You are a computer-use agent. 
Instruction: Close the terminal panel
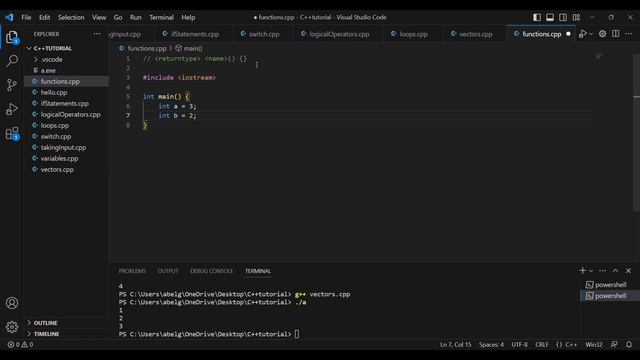629,270
